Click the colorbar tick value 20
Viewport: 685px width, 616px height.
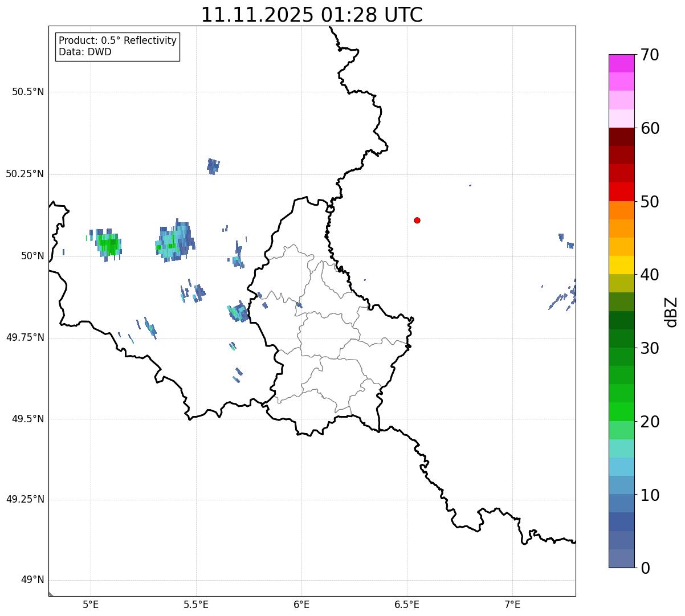click(x=650, y=422)
